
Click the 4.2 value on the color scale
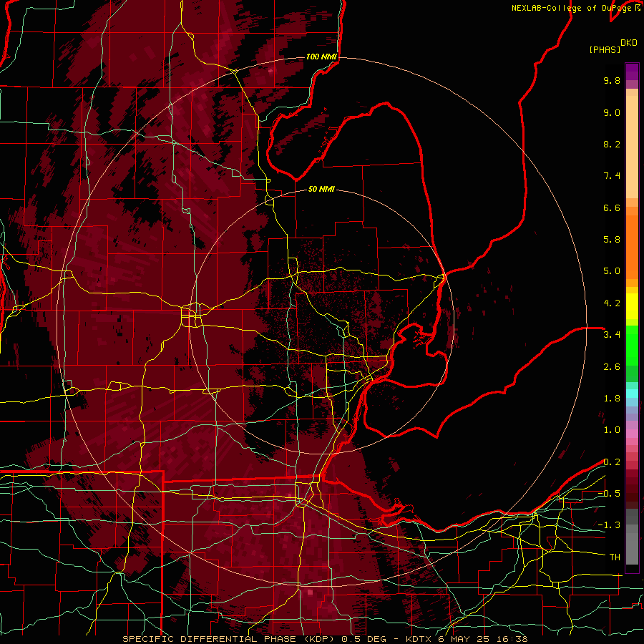(612, 303)
